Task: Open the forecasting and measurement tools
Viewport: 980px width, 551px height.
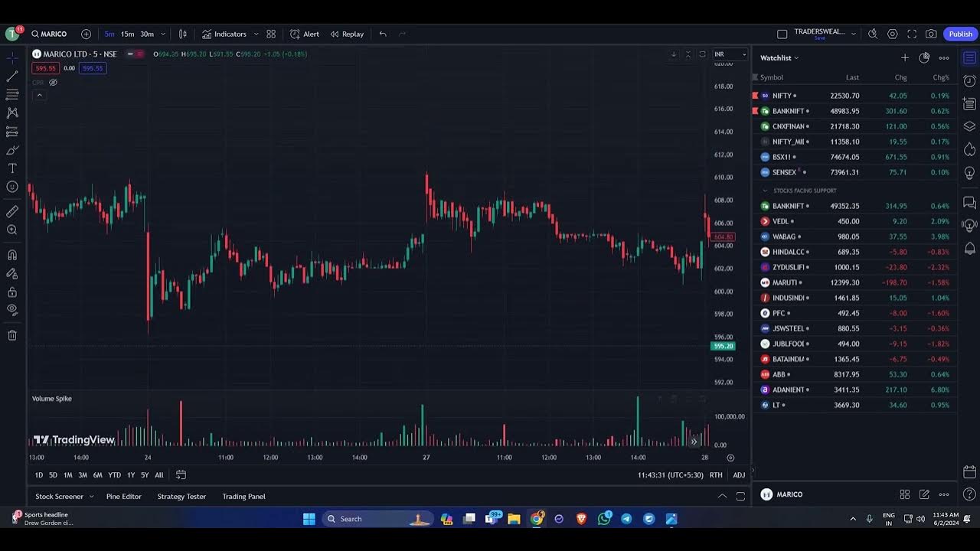Action: pyautogui.click(x=12, y=132)
